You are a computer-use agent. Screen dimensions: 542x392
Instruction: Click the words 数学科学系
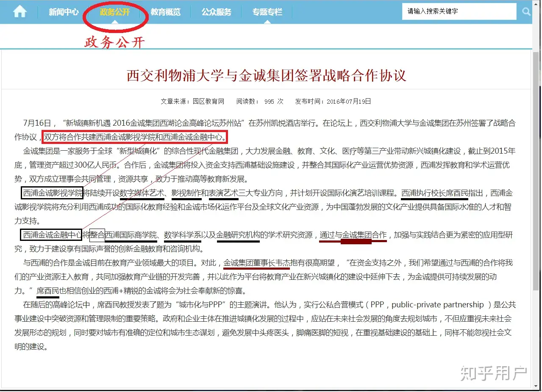coord(183,235)
